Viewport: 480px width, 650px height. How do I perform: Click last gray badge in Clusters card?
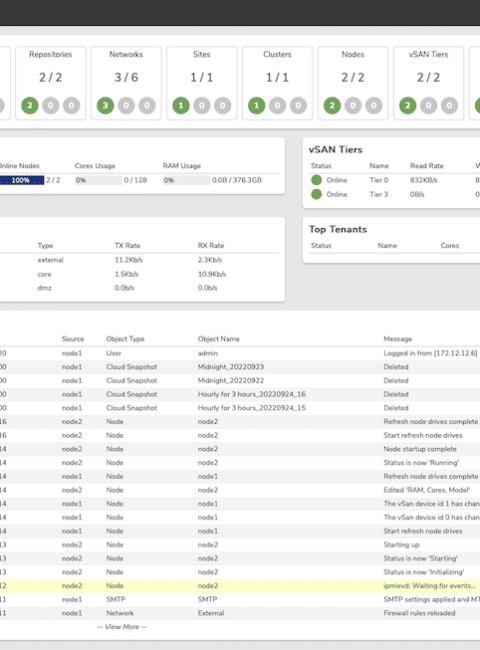298,106
